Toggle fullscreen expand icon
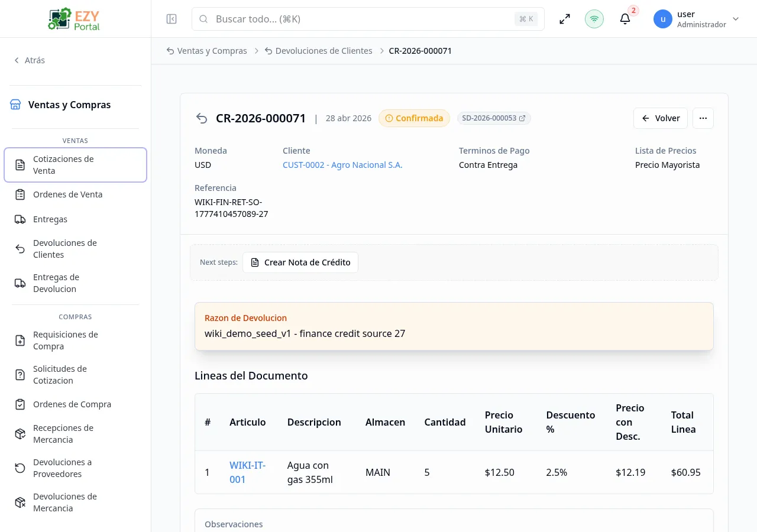 565,19
